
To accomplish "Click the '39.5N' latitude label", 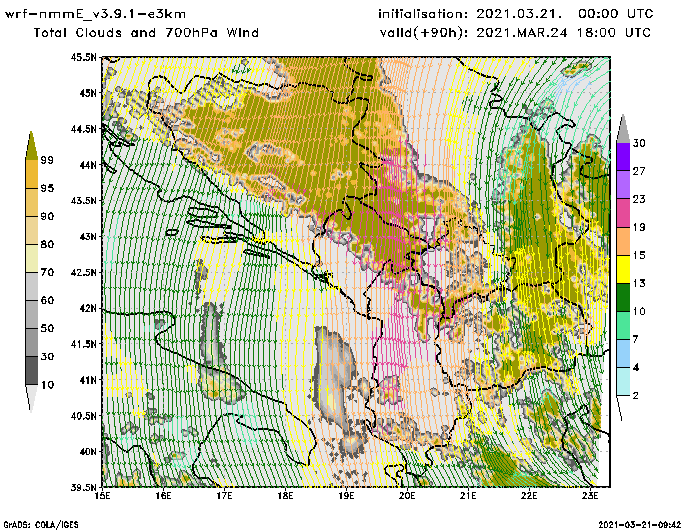I will coord(83,487).
